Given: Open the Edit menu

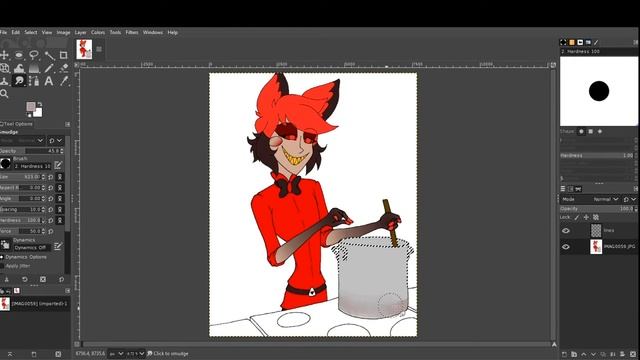Looking at the screenshot, I should coord(16,32).
